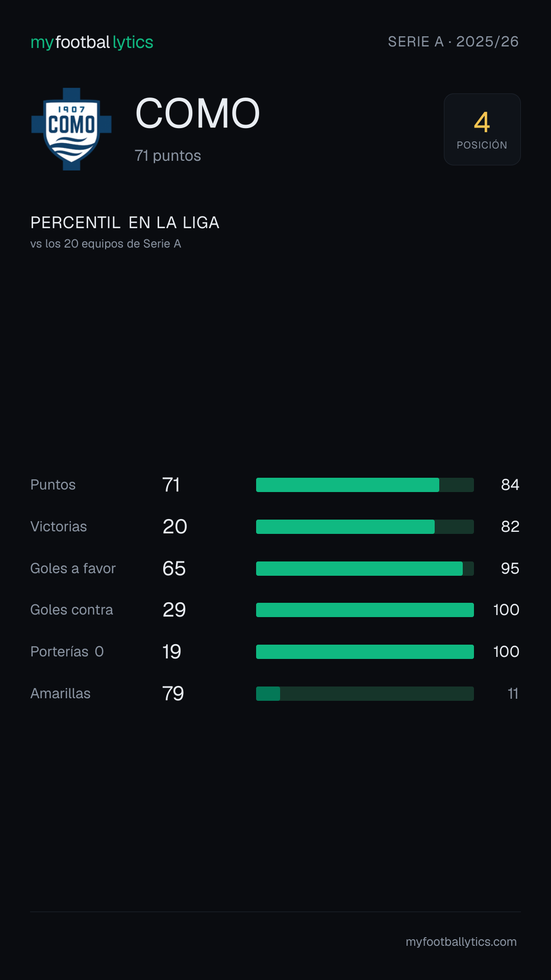
Task: Select the Goles a favor bar
Action: click(x=365, y=569)
